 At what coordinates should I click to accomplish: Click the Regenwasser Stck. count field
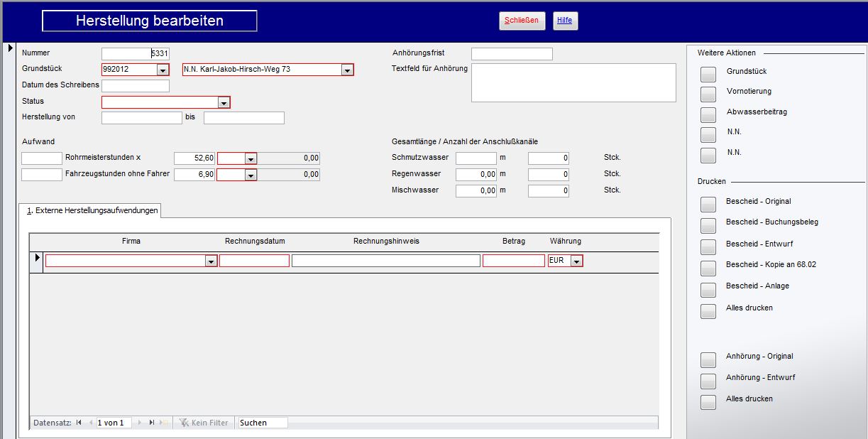coord(549,175)
